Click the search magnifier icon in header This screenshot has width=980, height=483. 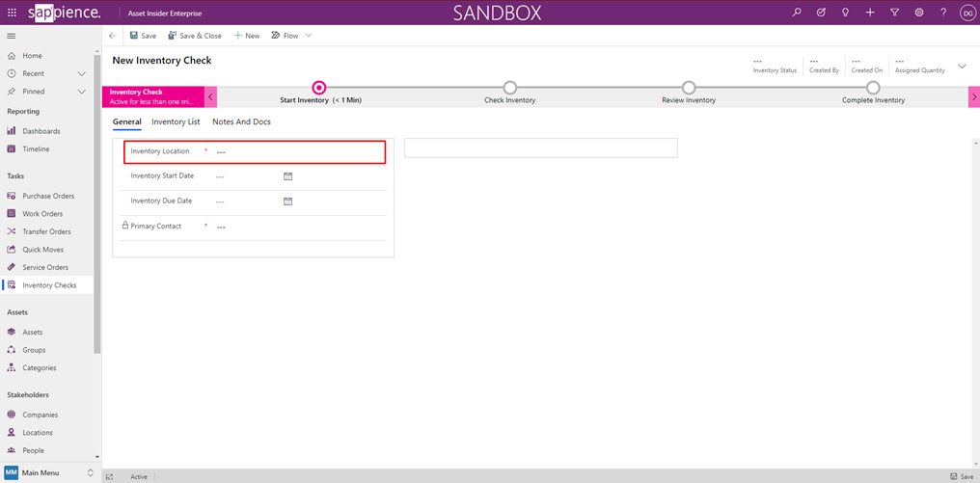click(x=796, y=13)
